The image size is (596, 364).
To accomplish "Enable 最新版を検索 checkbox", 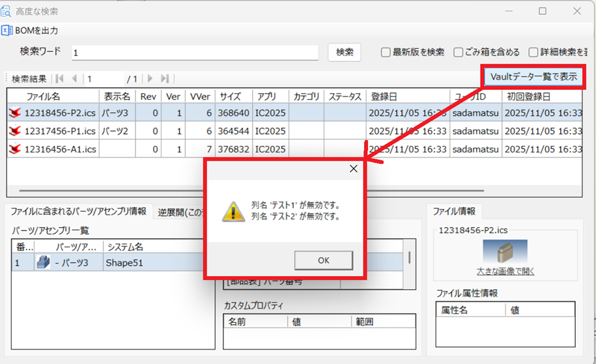I will pyautogui.click(x=386, y=52).
